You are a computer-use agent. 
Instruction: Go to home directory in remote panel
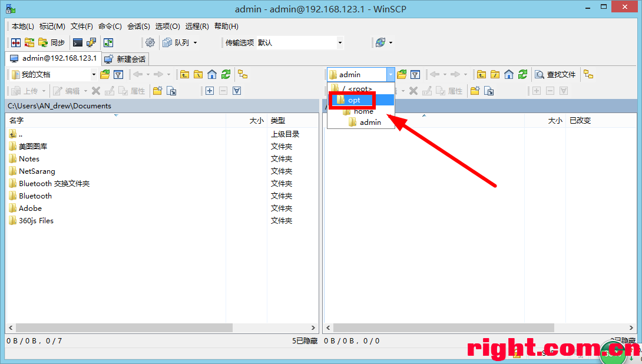pyautogui.click(x=509, y=75)
